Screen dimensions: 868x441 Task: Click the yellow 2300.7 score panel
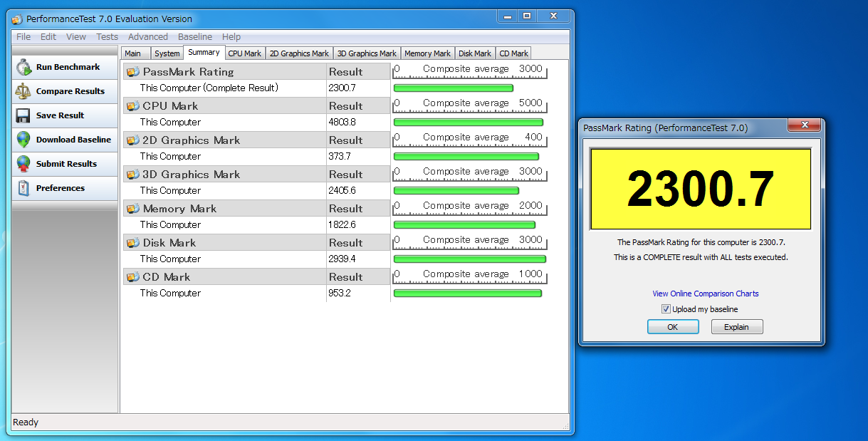point(701,189)
